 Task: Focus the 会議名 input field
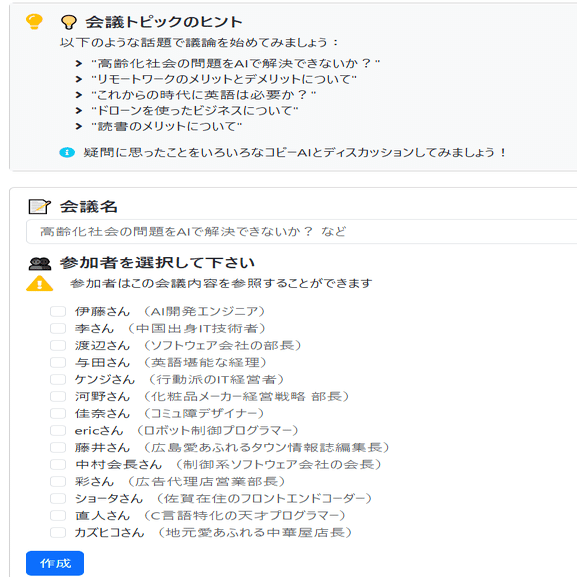301,231
